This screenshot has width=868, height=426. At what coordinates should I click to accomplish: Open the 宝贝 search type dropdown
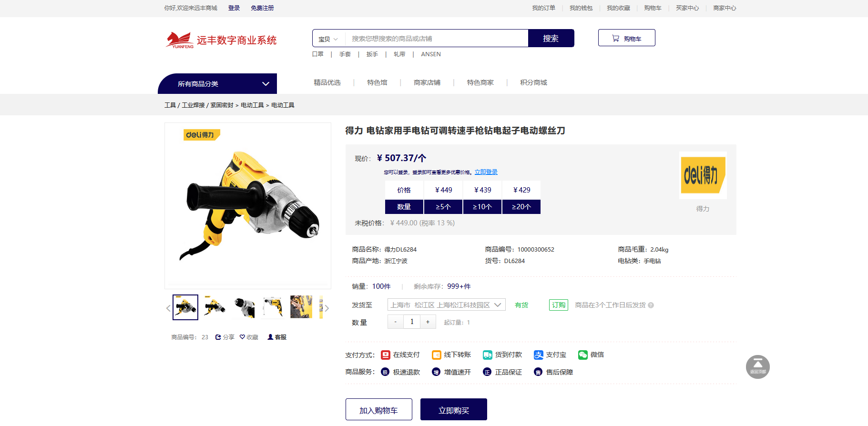pos(328,39)
